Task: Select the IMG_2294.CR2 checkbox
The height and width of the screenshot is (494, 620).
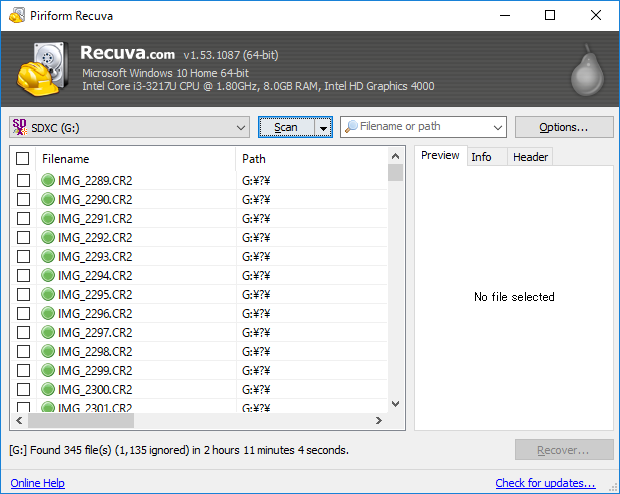Action: [23, 275]
